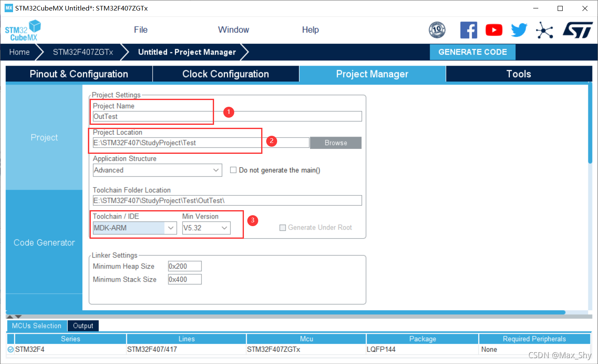Sort by Package column header
Screen dimensions: 598x364
tap(423, 339)
